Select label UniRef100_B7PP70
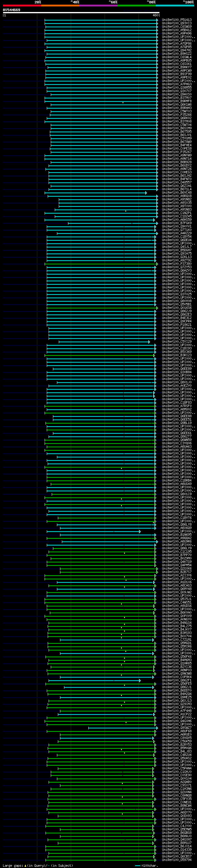The width and height of the screenshot is (197, 868). pyautogui.click(x=177, y=555)
